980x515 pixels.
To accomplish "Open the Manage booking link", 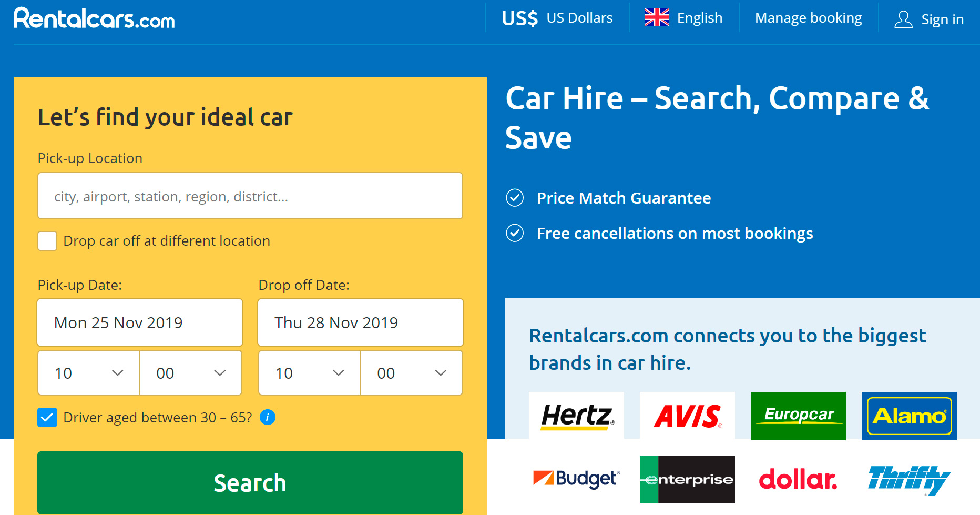I will pyautogui.click(x=808, y=18).
